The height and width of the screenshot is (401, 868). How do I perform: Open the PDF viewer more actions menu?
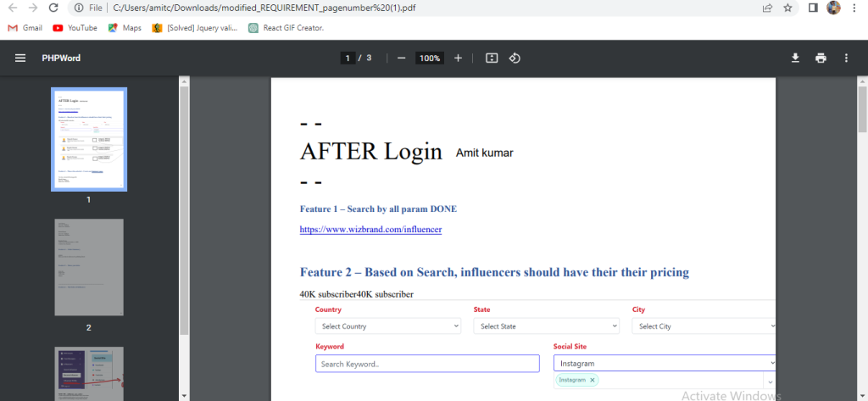846,58
